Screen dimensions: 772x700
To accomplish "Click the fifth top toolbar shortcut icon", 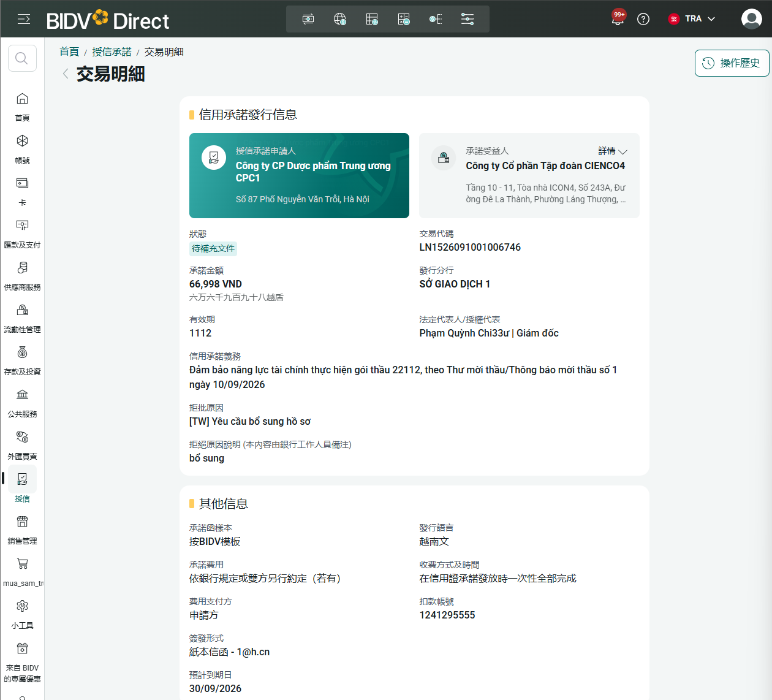I will (x=436, y=19).
